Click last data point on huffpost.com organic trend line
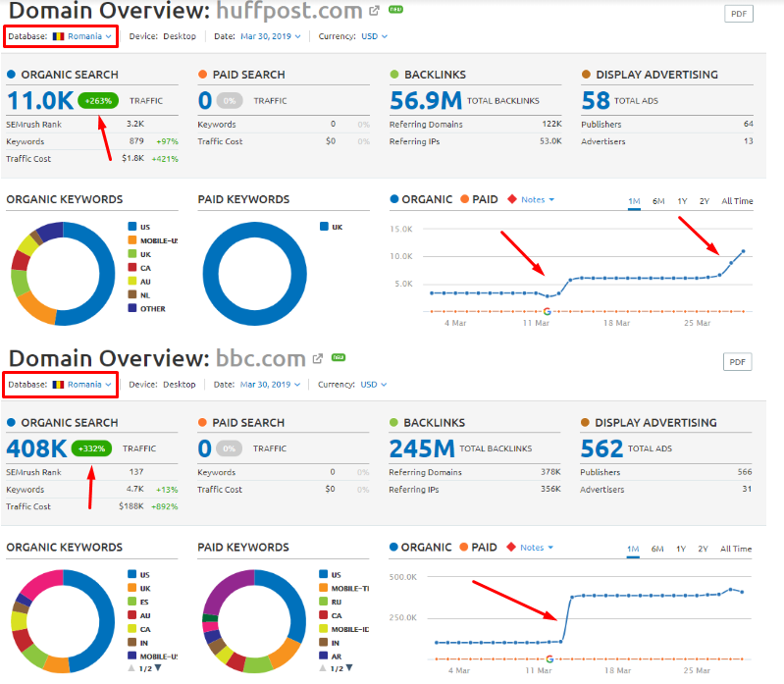This screenshot has width=784, height=684. pyautogui.click(x=743, y=251)
